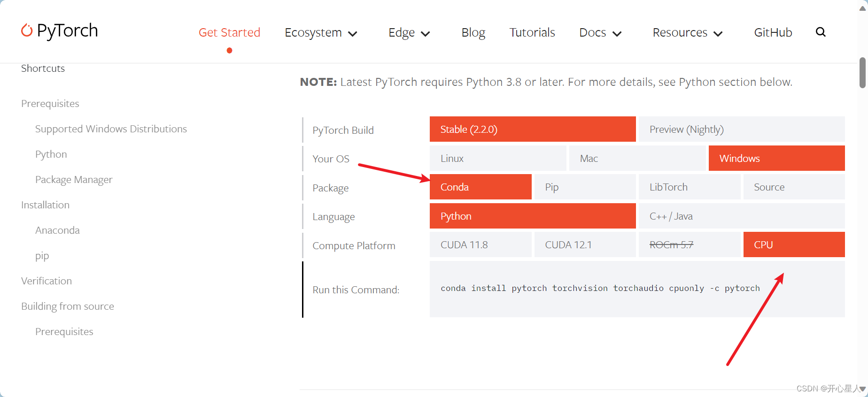Select LibTorch as the package
This screenshot has width=868, height=397.
tap(690, 187)
